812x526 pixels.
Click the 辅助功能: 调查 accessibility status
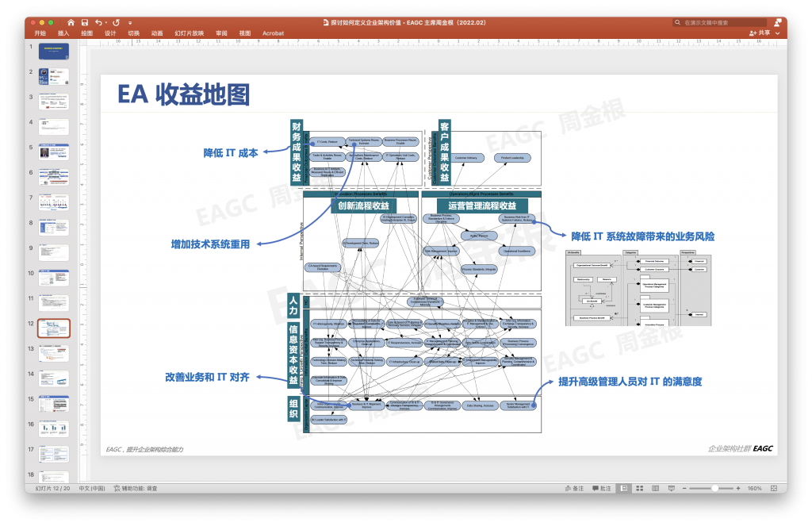pyautogui.click(x=136, y=488)
